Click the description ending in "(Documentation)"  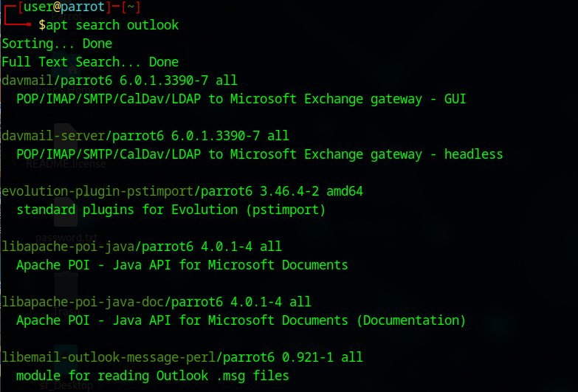coord(241,320)
